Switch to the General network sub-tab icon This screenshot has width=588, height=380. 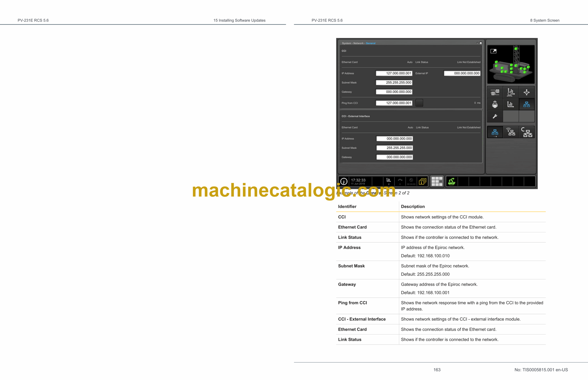(495, 132)
